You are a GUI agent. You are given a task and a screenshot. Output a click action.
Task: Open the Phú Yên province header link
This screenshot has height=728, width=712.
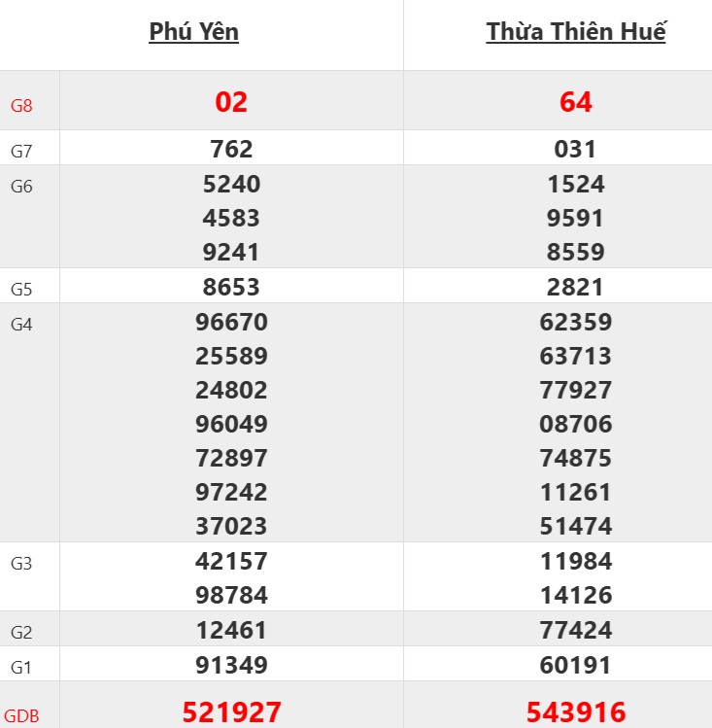[193, 31]
